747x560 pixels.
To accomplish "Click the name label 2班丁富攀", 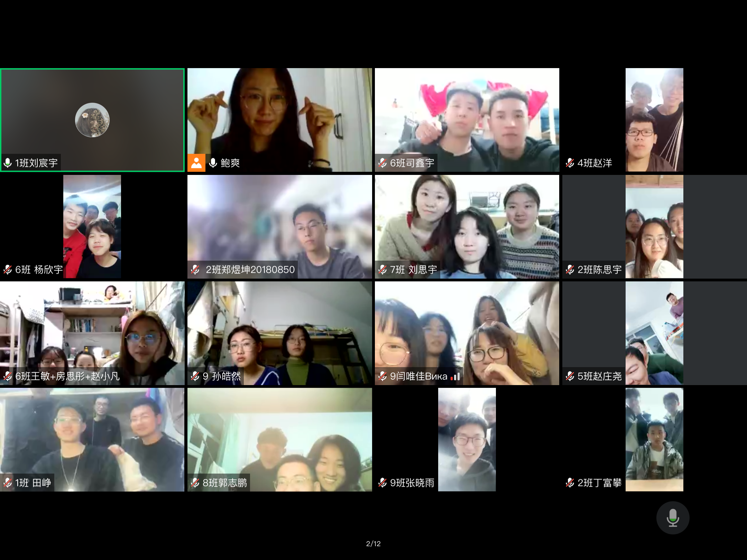I will [600, 483].
